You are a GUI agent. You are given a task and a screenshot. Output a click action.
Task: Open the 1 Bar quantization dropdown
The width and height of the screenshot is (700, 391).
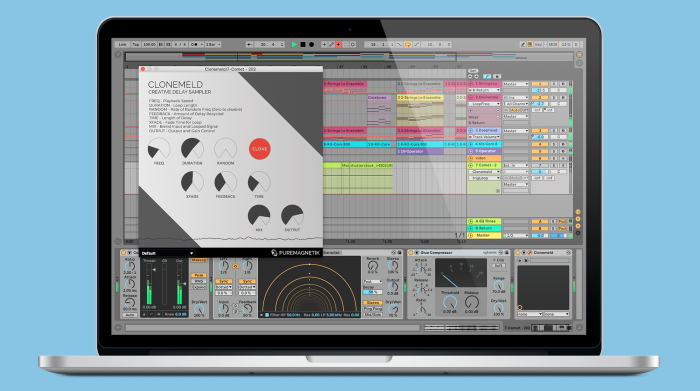coord(212,45)
